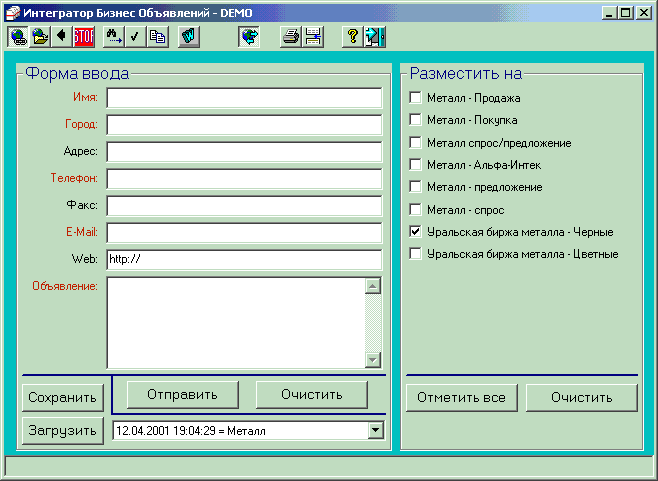Click the Загрузить button
Image resolution: width=658 pixels, height=481 pixels.
pyautogui.click(x=63, y=431)
